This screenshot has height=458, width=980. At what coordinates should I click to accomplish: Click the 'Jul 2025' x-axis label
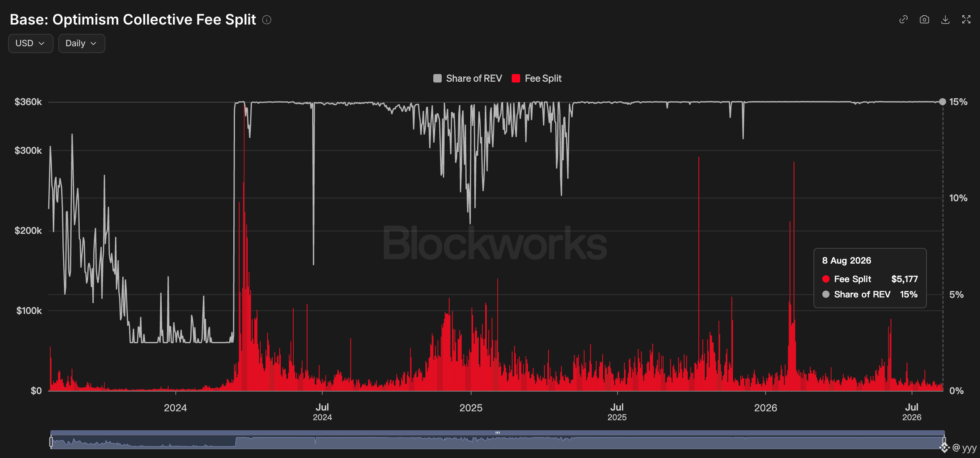(617, 412)
